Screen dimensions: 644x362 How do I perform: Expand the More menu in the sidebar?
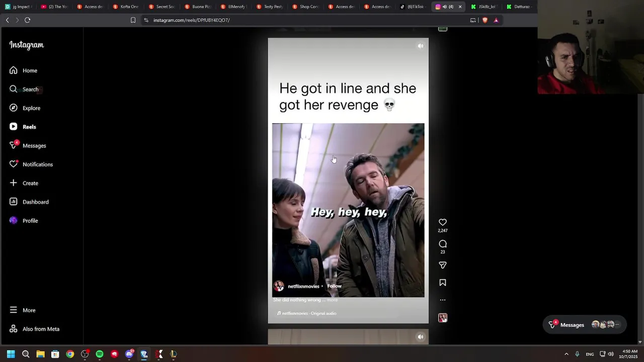coord(22,310)
